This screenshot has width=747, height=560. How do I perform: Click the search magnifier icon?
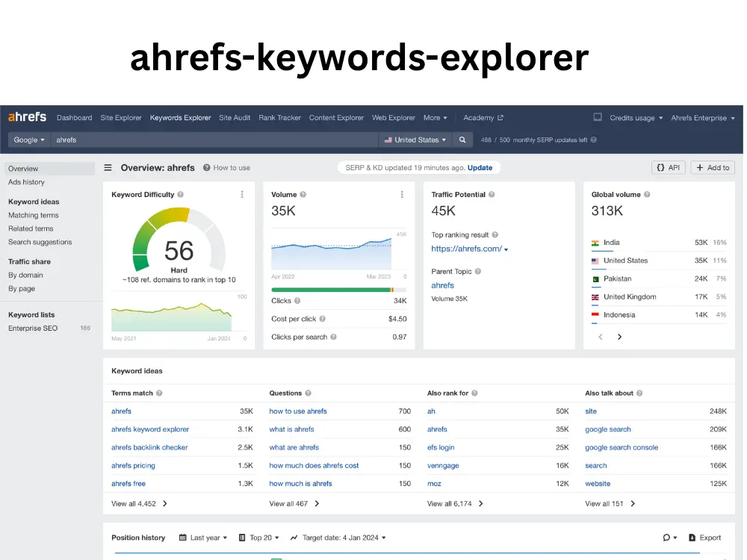click(462, 140)
